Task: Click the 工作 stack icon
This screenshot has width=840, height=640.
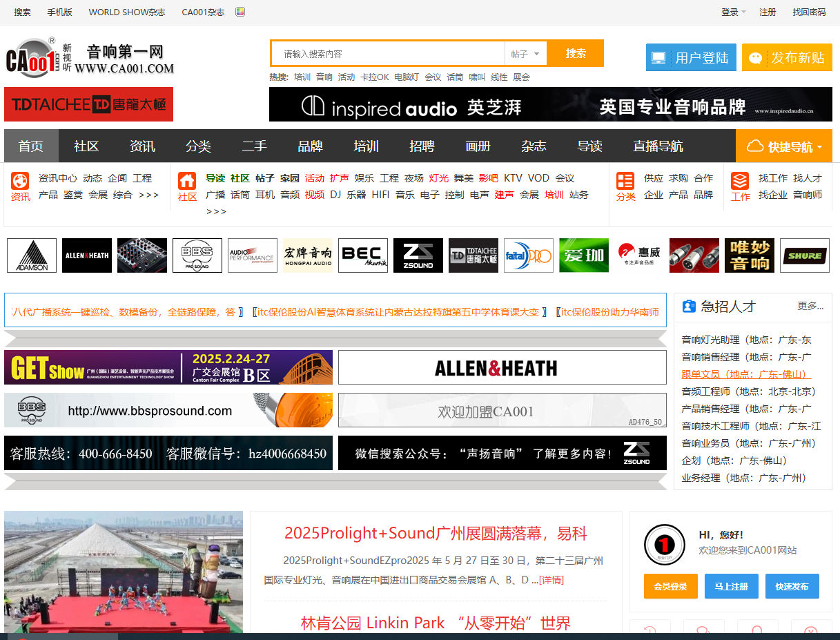Action: [740, 181]
